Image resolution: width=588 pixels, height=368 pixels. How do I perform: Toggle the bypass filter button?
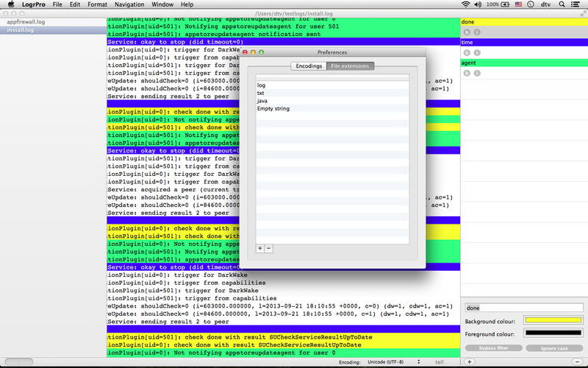[x=493, y=347]
